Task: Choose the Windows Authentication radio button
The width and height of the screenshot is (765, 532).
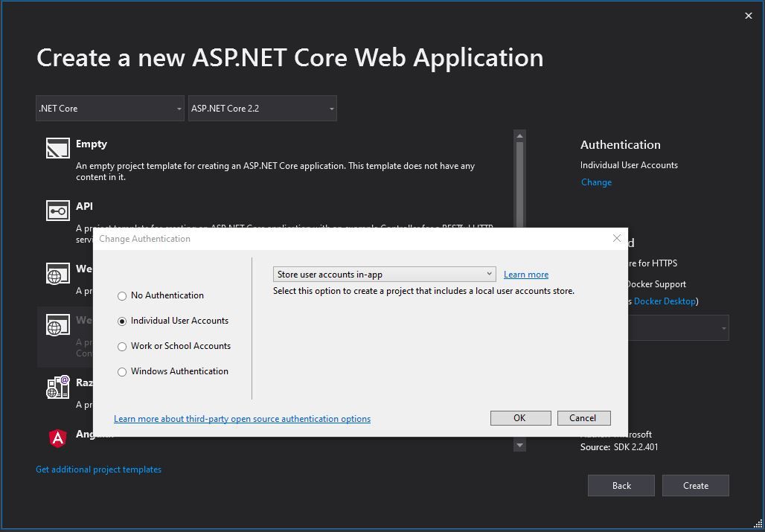Action: [122, 372]
